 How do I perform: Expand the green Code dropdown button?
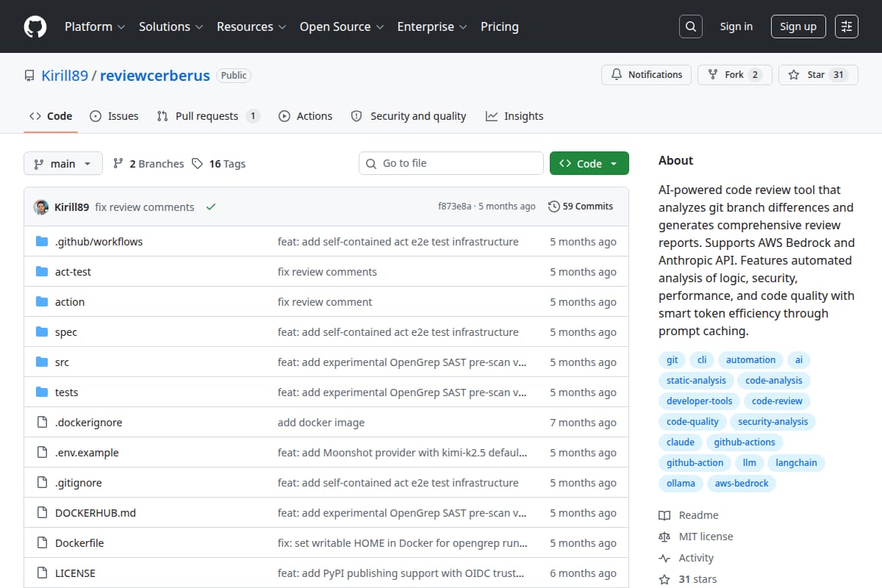[x=589, y=164]
